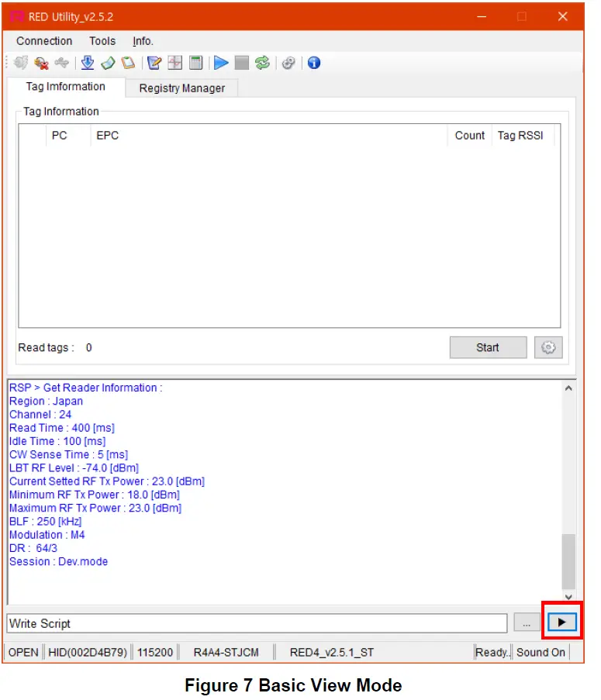The image size is (601, 700).
Task: Open the Connection menu
Action: [44, 41]
